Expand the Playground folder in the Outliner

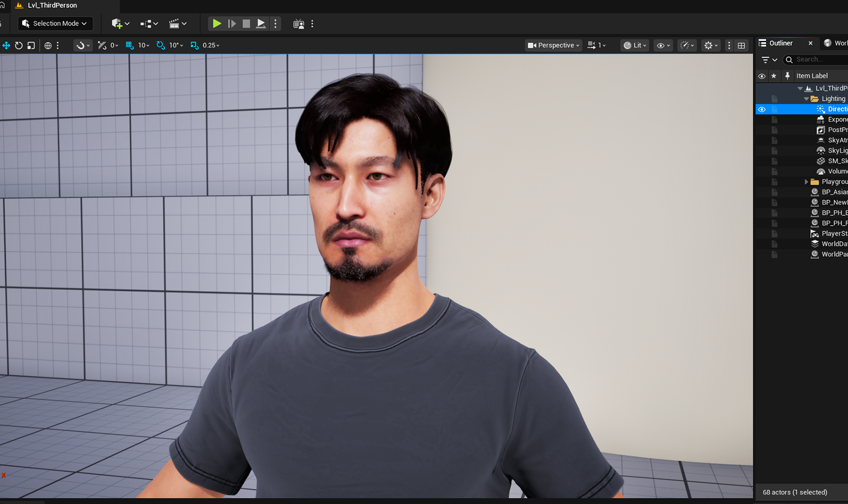pyautogui.click(x=806, y=181)
